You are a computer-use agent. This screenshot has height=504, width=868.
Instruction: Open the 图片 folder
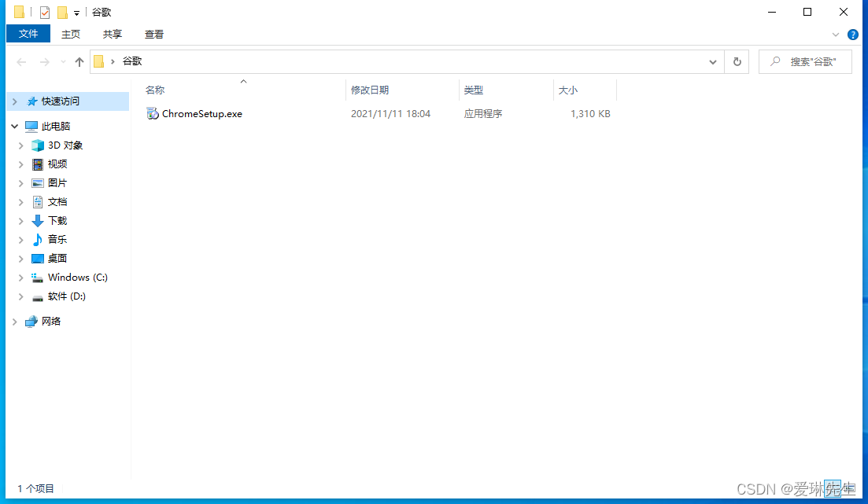pos(57,182)
